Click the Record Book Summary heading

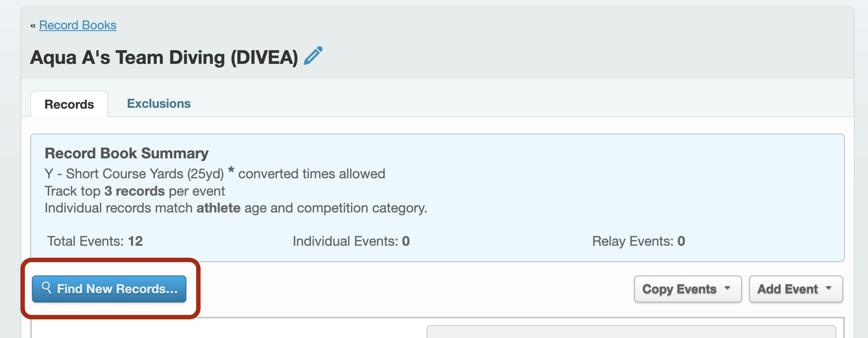point(126,153)
